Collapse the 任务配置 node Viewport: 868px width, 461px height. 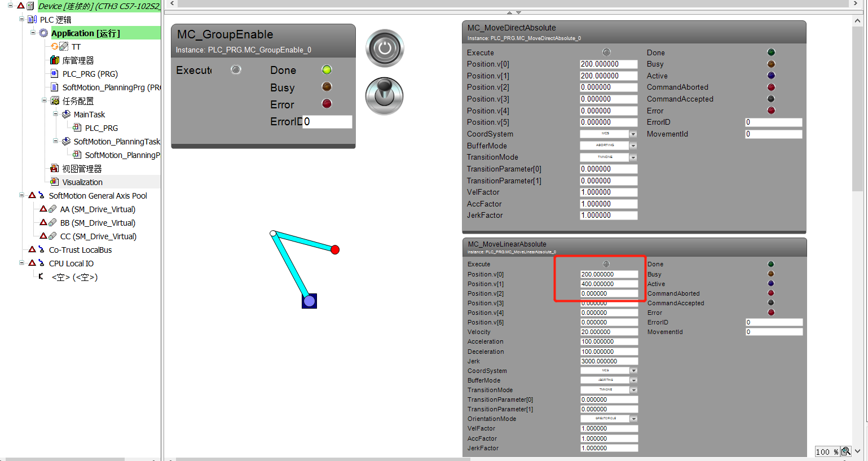click(x=44, y=100)
